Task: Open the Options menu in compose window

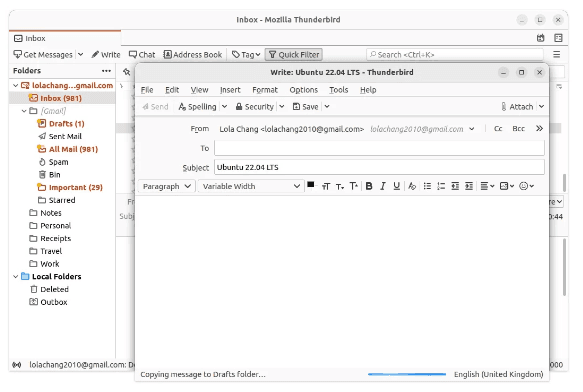Action: pos(303,90)
